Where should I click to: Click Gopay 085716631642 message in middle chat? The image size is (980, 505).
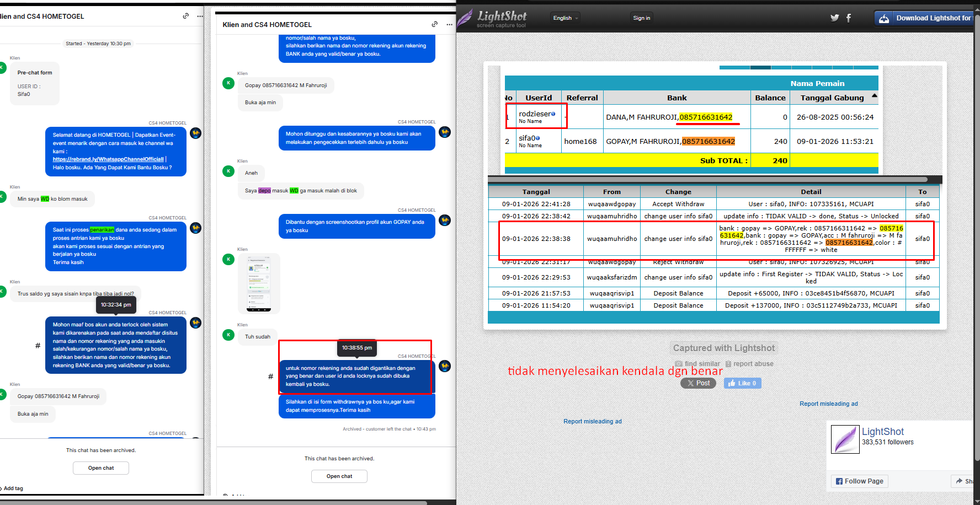tap(286, 85)
